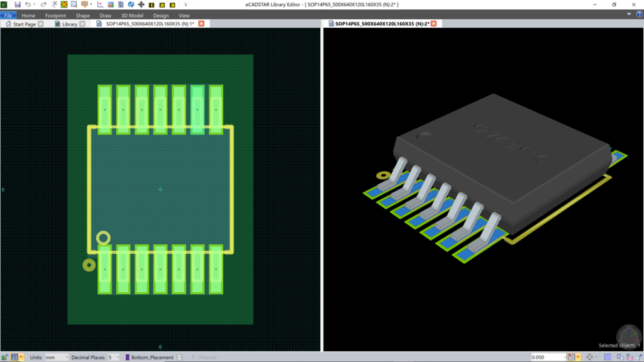Click the purple Bottom_Placement layer swatch

[128, 356]
